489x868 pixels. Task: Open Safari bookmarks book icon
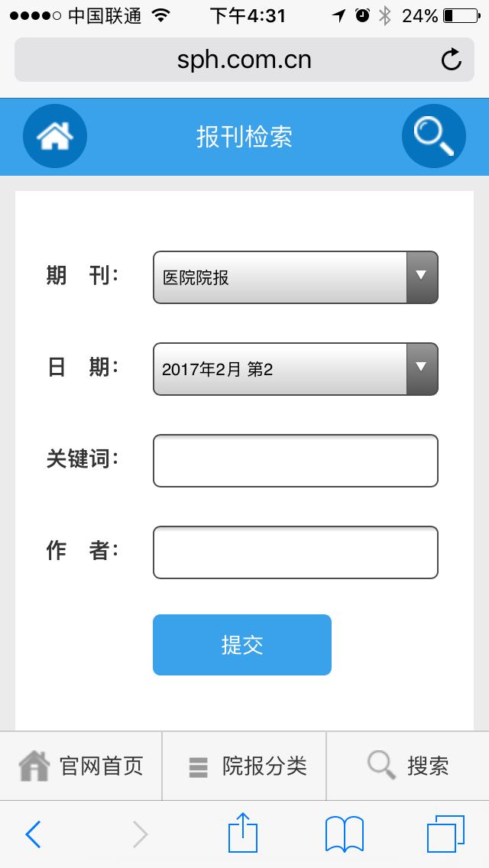[x=344, y=834]
